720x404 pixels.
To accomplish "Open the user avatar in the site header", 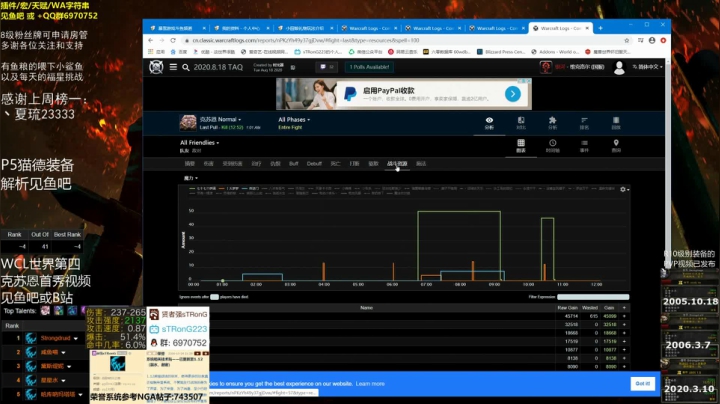I will coord(619,67).
